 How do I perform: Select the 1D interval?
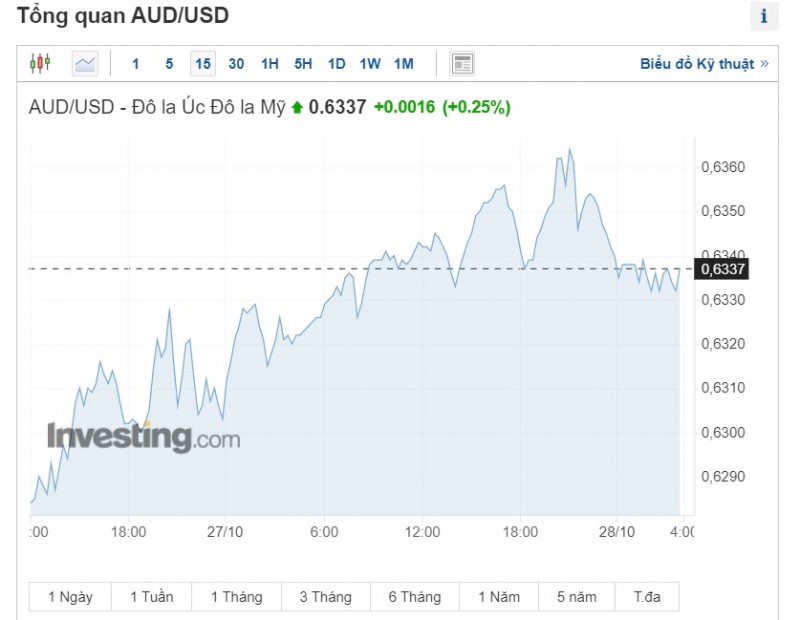point(337,64)
